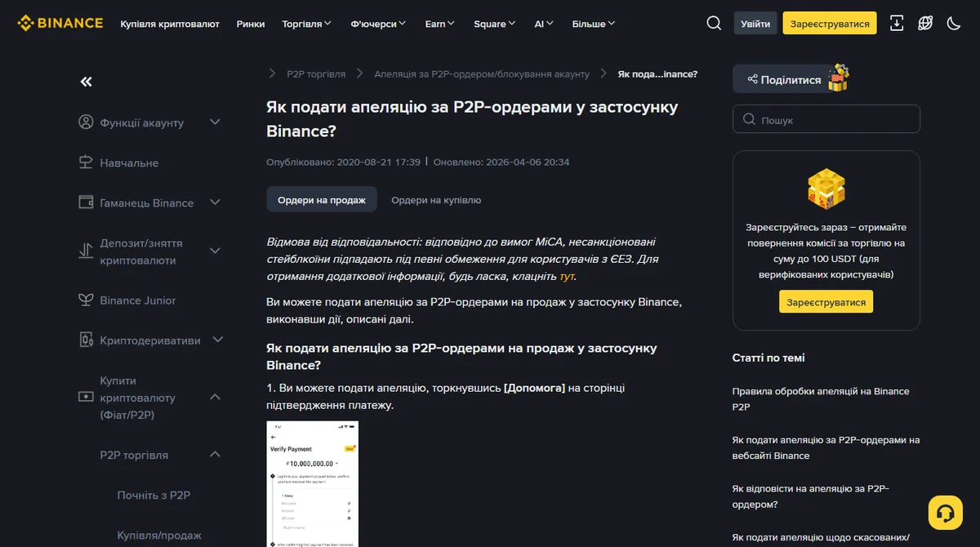Screen dimensions: 980x547
Task: Open Почніть з P2P sidebar item
Action: coord(154,495)
